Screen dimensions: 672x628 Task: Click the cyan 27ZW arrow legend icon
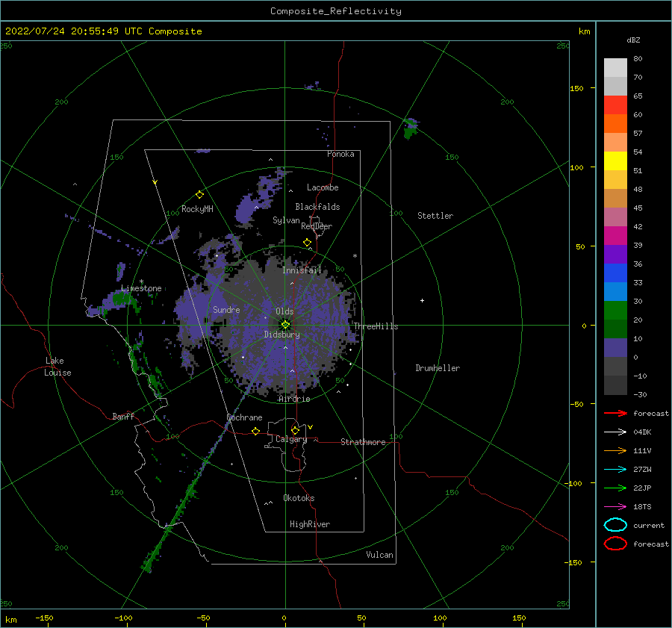point(615,470)
